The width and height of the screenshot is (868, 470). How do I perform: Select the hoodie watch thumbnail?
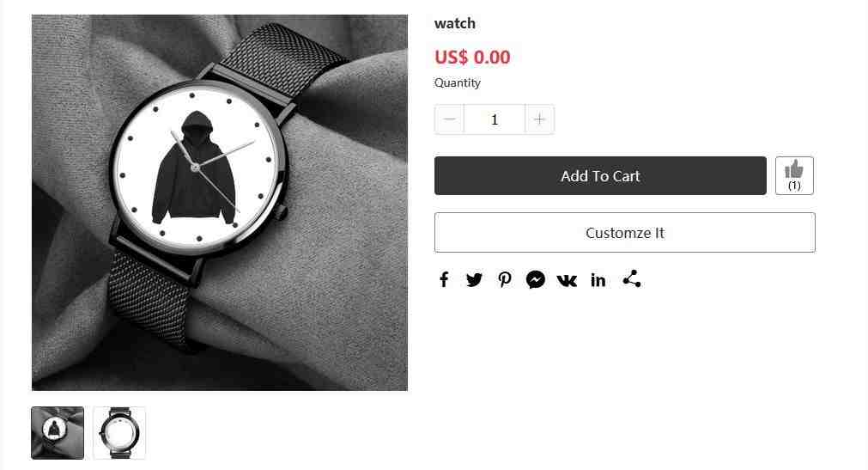point(58,433)
